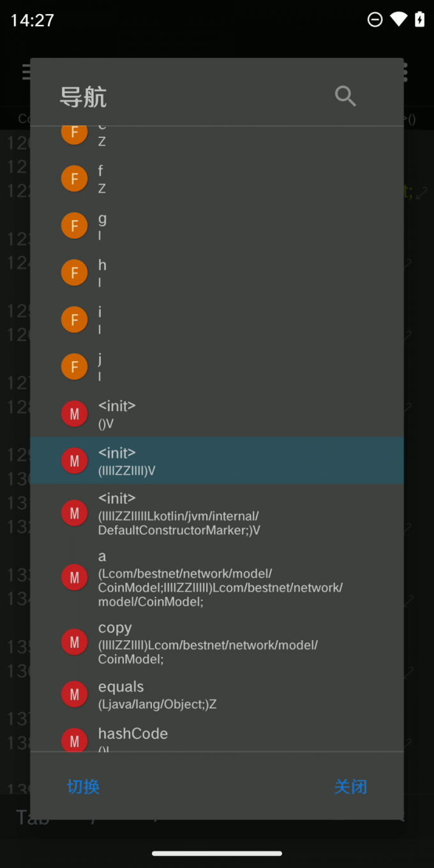Tap the red M icon beside copy
The width and height of the screenshot is (434, 868).
coord(74,643)
